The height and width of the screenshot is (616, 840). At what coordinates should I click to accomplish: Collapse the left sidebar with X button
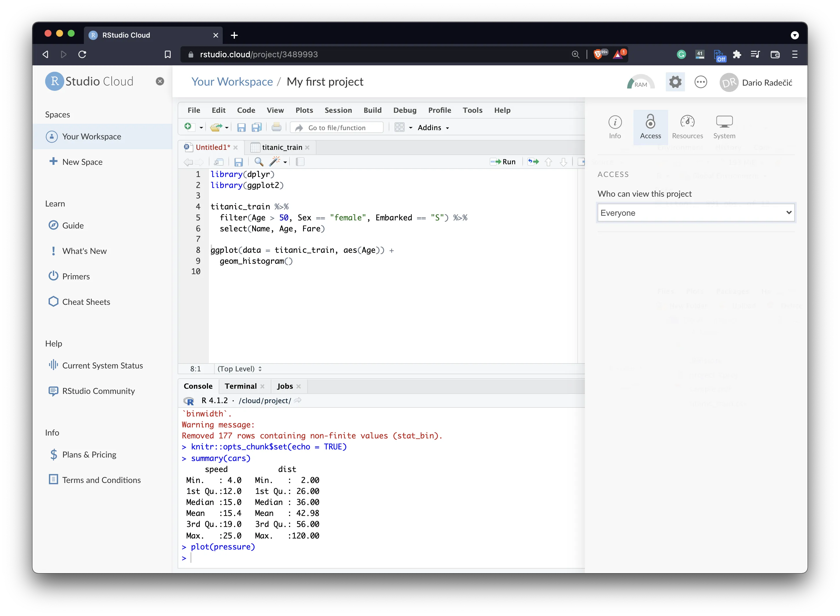point(160,81)
